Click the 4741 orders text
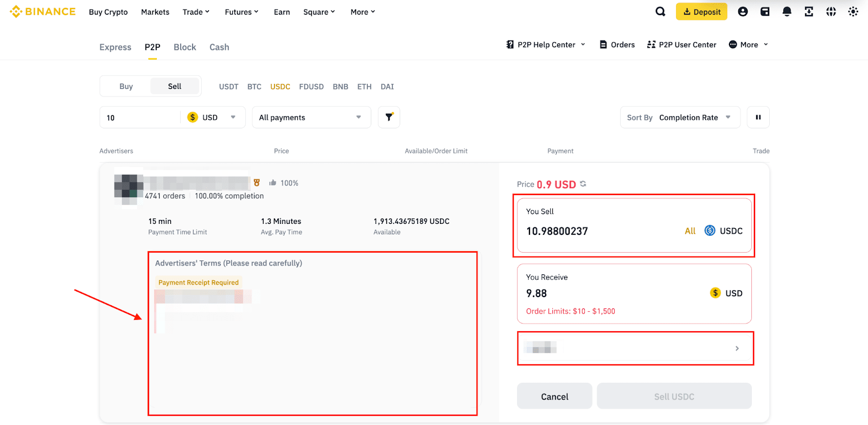 pyautogui.click(x=165, y=196)
